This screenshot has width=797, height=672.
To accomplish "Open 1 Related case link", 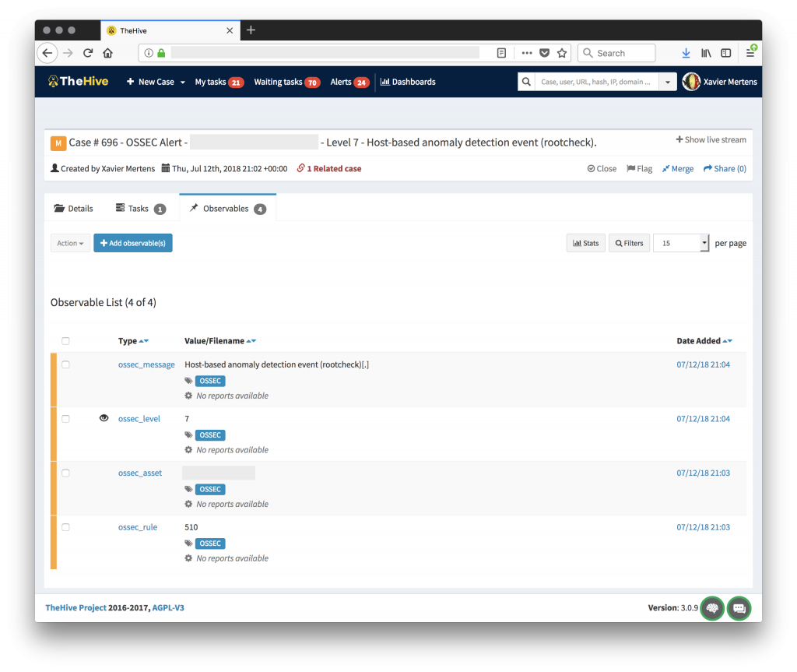I will click(x=329, y=168).
